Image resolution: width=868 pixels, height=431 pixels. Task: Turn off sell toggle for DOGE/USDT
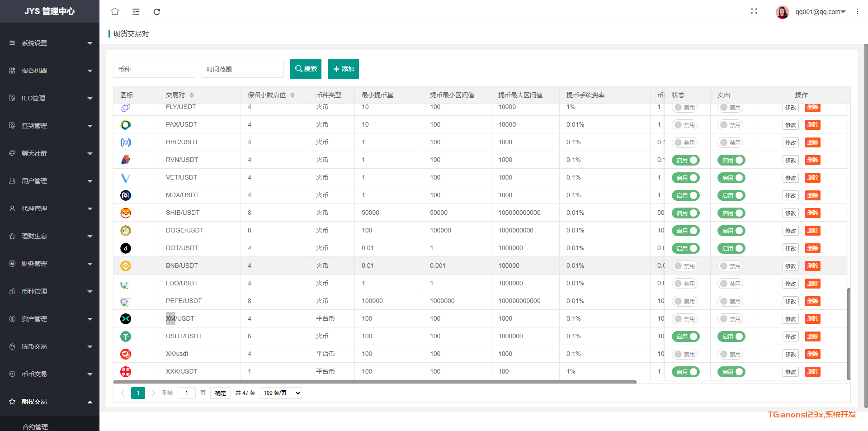(731, 231)
